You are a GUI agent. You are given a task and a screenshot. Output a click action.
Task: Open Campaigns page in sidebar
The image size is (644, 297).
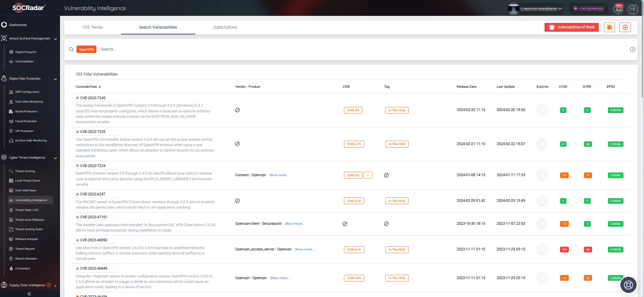coord(23,268)
